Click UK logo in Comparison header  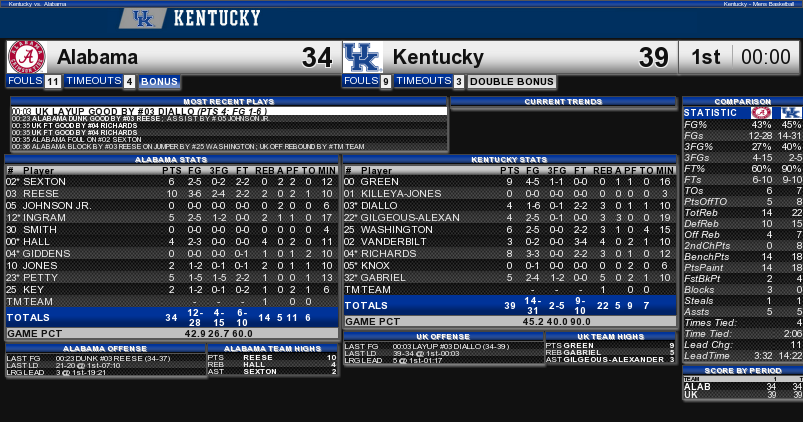coord(791,113)
